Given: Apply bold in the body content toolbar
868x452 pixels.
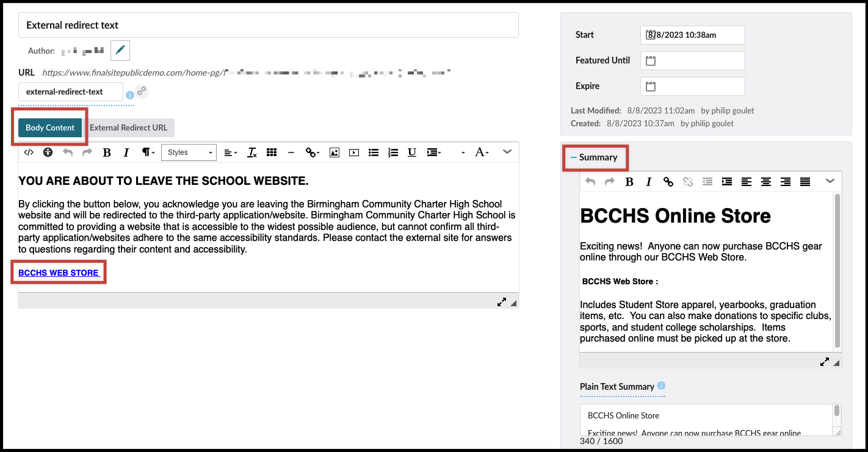Looking at the screenshot, I should point(107,152).
